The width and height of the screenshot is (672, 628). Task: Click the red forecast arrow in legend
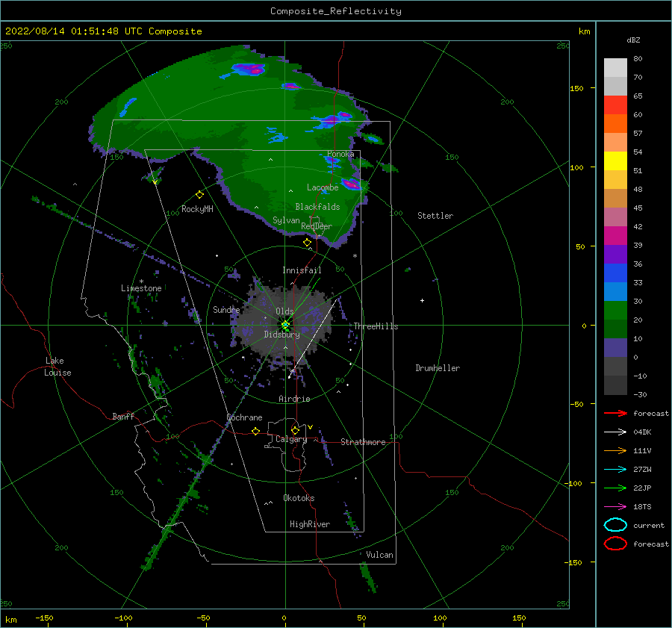point(615,413)
